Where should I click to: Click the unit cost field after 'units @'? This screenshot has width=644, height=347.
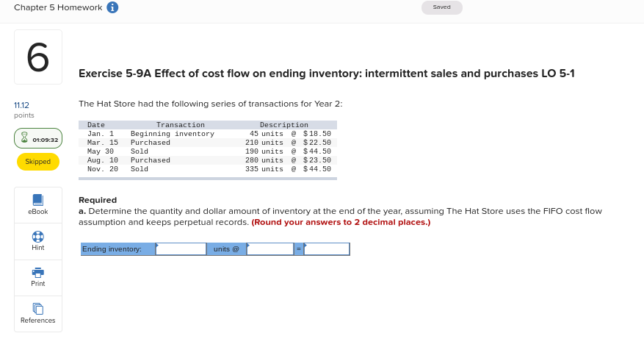270,249
